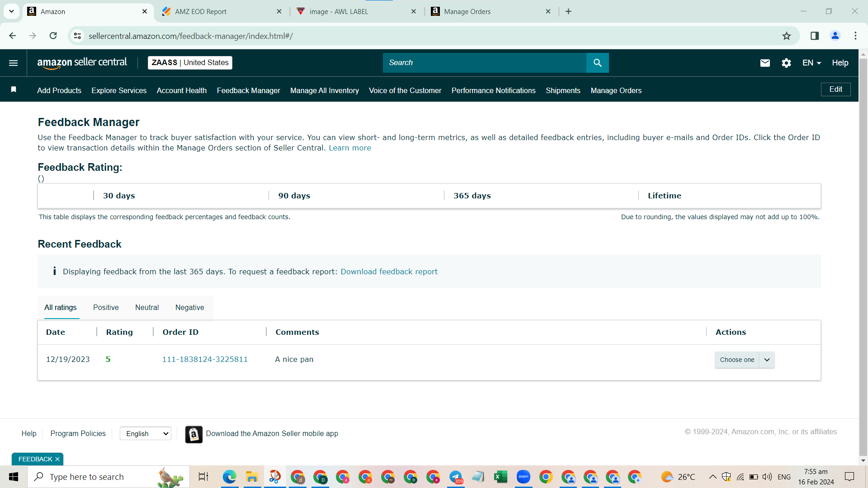Open File Explorer from the taskbar
This screenshot has height=488, width=868.
coord(252,477)
